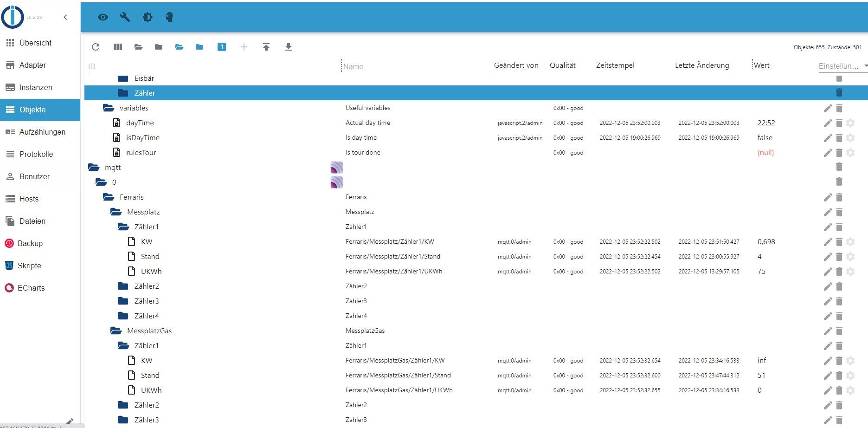Toggle theme with the brightness icon
This screenshot has width=868, height=428.
(x=148, y=17)
